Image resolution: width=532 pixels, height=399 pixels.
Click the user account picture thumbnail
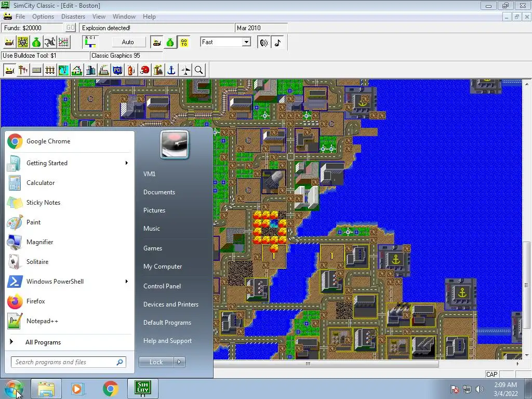point(175,144)
